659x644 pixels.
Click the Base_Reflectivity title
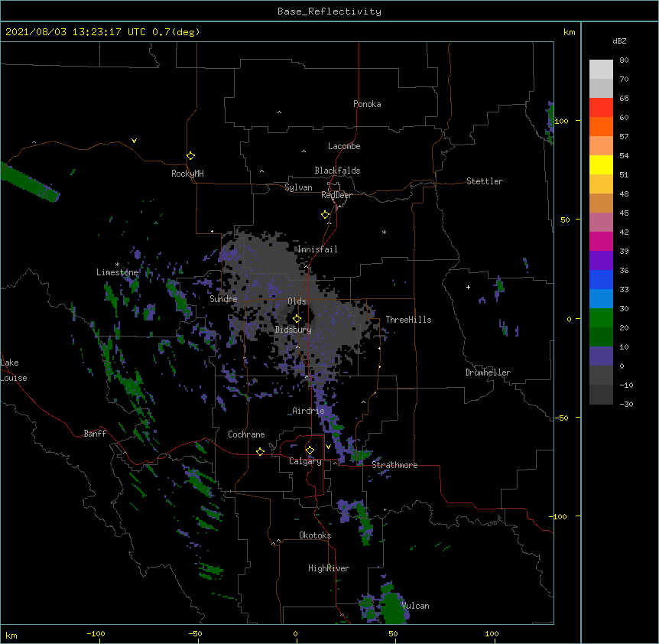[x=329, y=11]
